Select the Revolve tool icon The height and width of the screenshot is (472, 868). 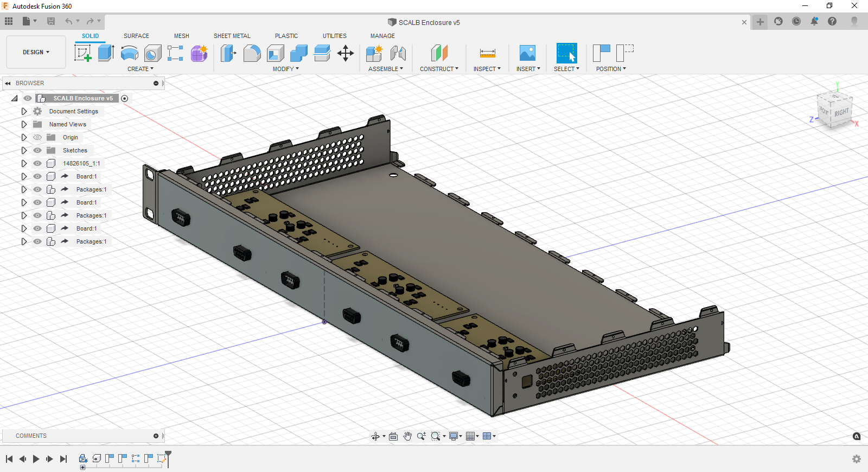pos(129,53)
